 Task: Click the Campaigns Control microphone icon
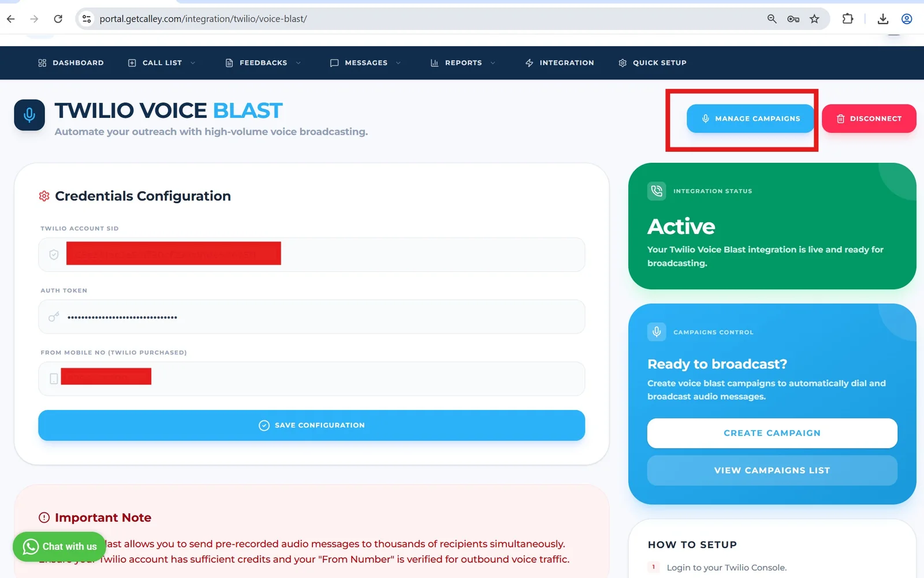pos(657,332)
